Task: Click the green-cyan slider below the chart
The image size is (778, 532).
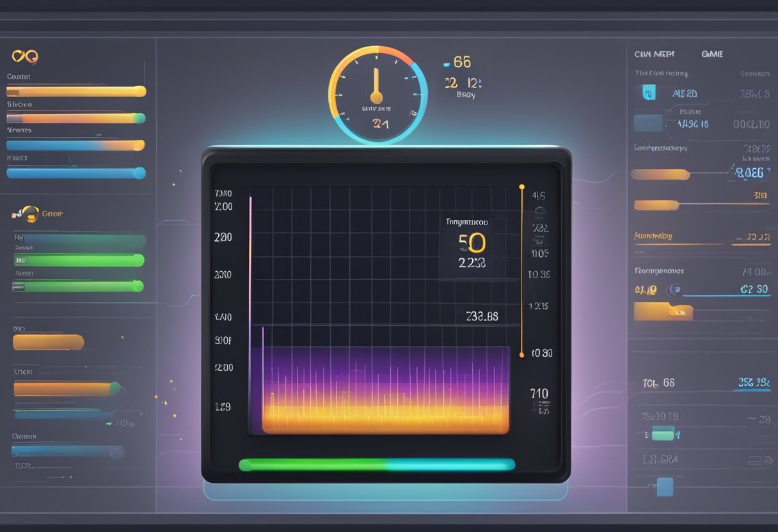Action: click(x=377, y=465)
